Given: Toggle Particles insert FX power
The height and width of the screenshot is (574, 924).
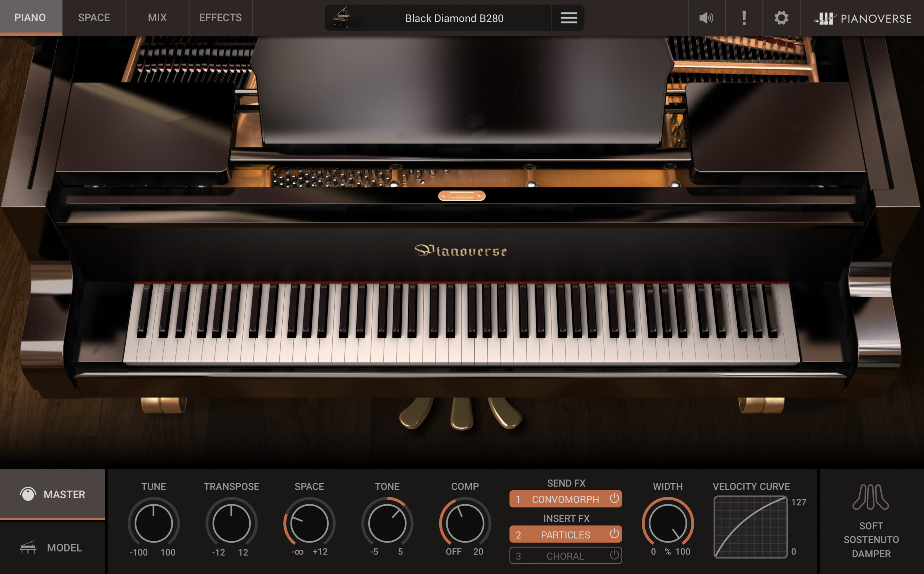Looking at the screenshot, I should pyautogui.click(x=614, y=534).
